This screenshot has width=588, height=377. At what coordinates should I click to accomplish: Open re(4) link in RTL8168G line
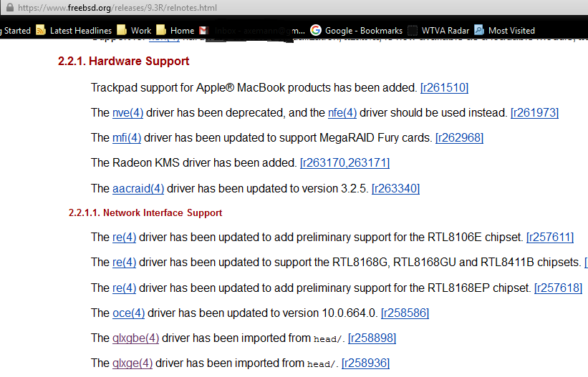click(124, 263)
